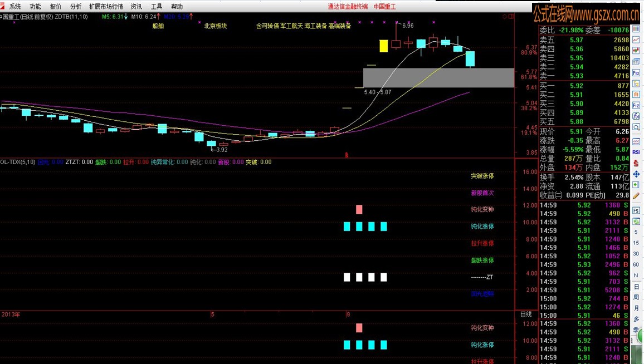
Task: Click the small chart-corner window icon near price axis
Action: 511,16
